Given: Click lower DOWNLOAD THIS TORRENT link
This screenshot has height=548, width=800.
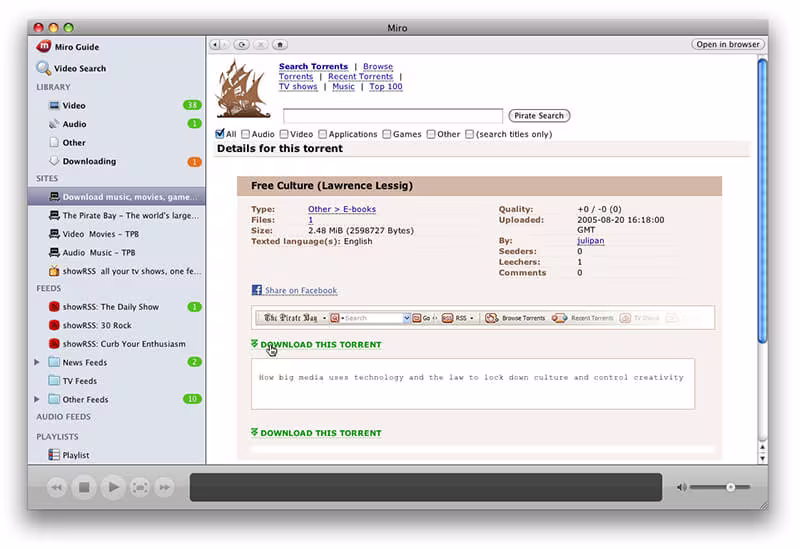Looking at the screenshot, I should coord(321,433).
